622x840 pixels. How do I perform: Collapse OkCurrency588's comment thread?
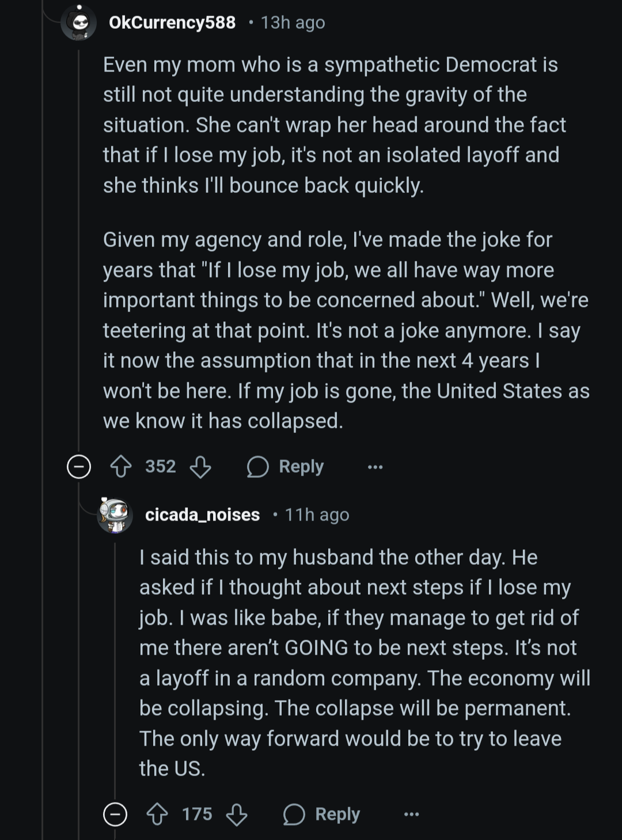(x=79, y=466)
